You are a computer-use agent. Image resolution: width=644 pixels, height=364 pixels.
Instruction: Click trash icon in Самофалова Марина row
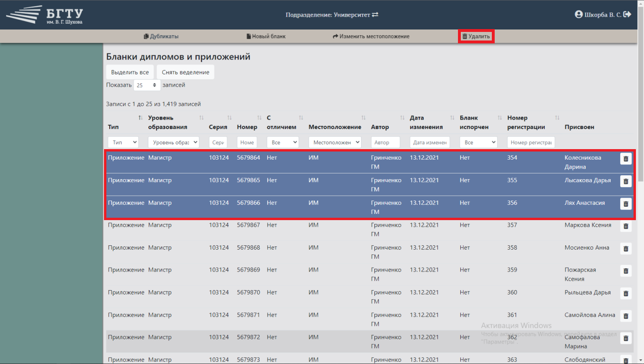coord(626,338)
